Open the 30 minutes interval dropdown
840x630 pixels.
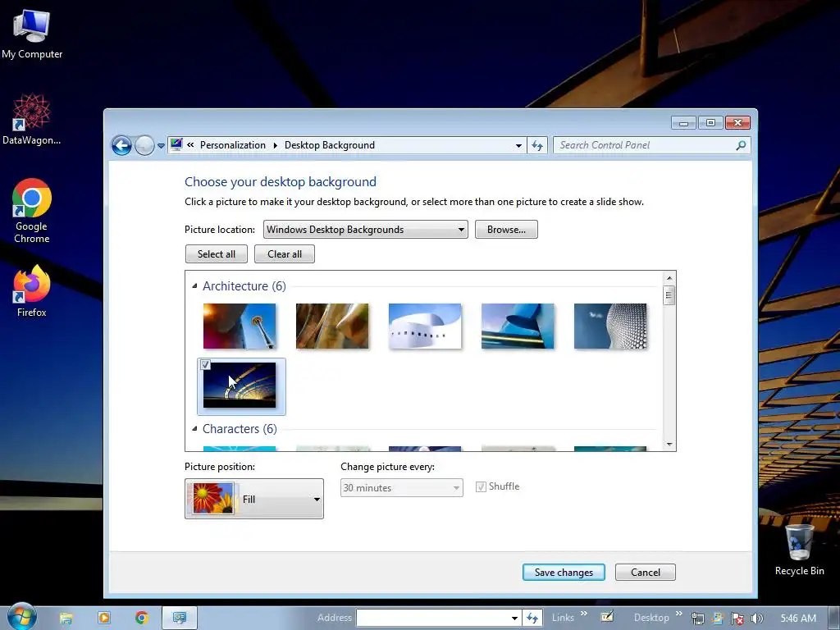[x=402, y=487]
